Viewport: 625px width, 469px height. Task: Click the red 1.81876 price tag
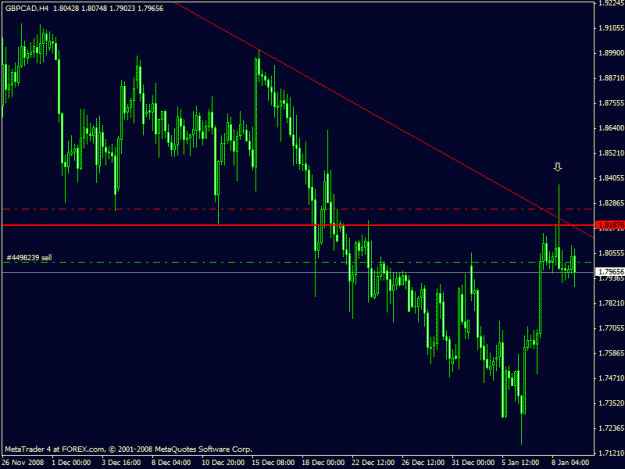pyautogui.click(x=610, y=225)
